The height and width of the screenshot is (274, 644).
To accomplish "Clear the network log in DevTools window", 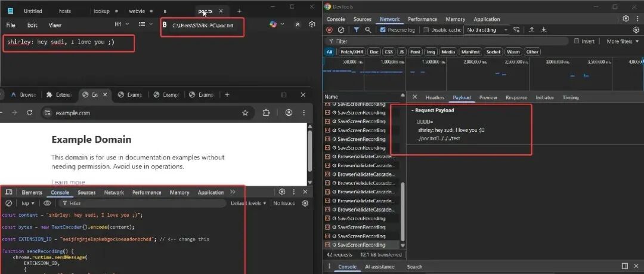I will point(341,30).
